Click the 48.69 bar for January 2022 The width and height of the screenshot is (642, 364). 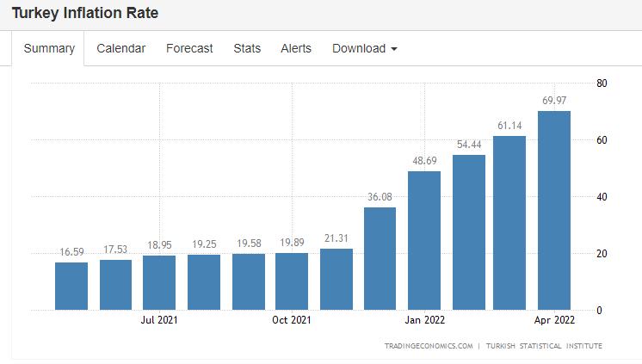click(x=424, y=241)
